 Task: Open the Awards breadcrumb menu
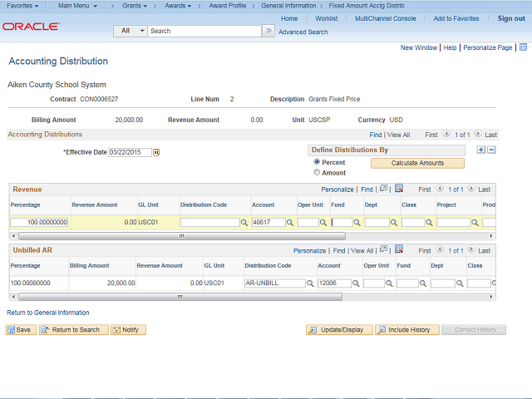(x=178, y=6)
